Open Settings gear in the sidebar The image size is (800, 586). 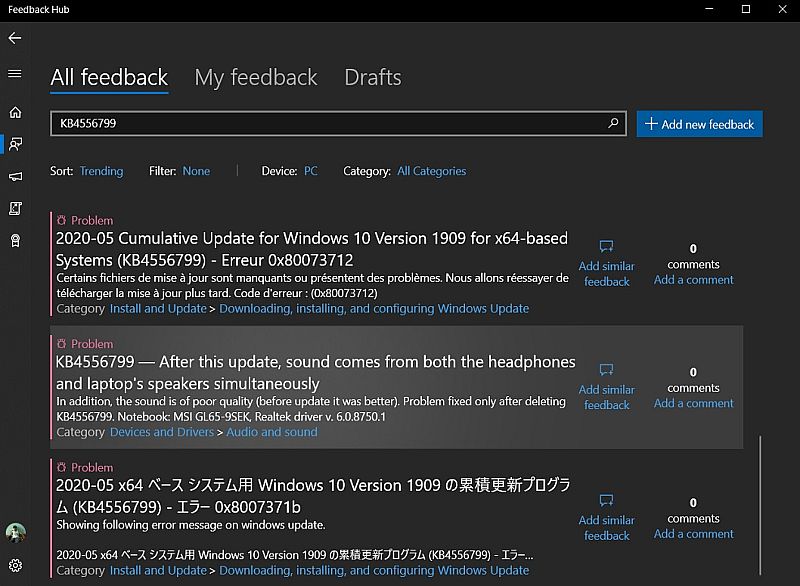[15, 565]
